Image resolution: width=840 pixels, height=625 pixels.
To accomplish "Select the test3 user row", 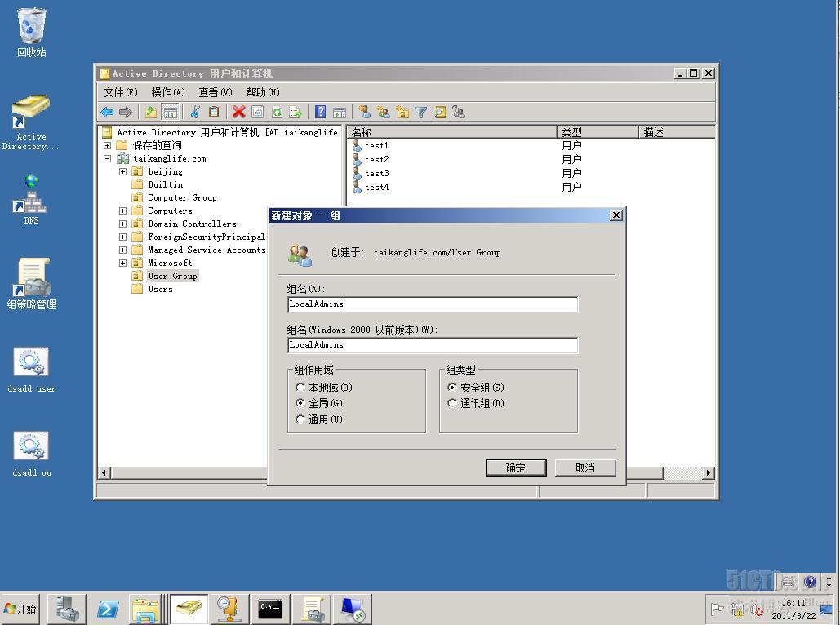I will click(x=376, y=174).
